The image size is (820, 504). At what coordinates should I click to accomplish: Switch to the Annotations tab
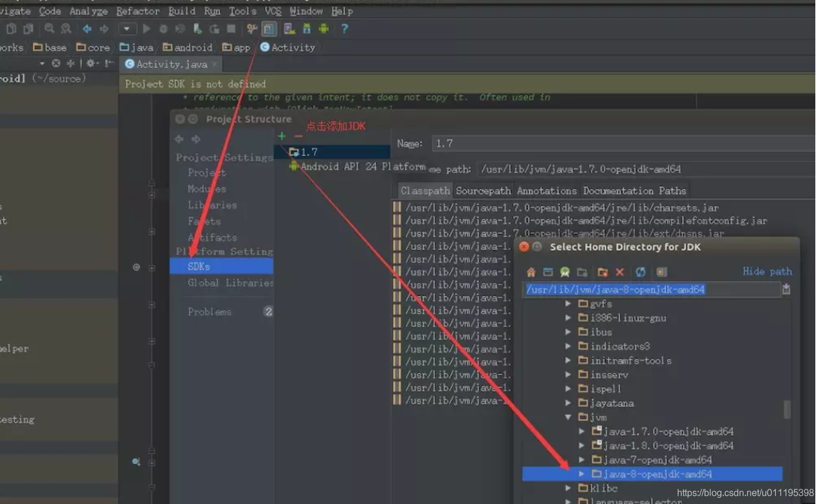coord(546,191)
